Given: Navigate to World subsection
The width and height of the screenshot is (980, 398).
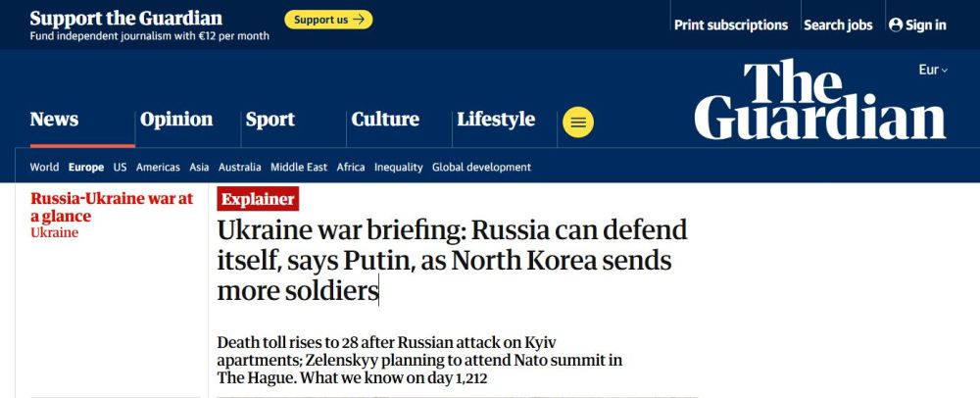Looking at the screenshot, I should (44, 167).
